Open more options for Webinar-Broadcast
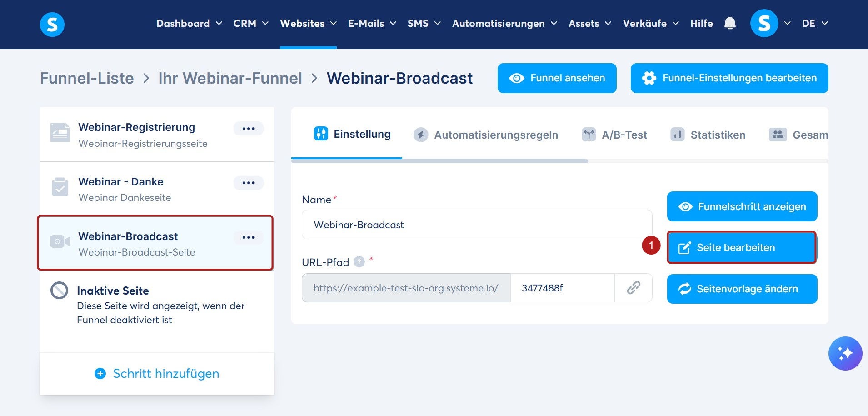The image size is (868, 416). [x=249, y=237]
